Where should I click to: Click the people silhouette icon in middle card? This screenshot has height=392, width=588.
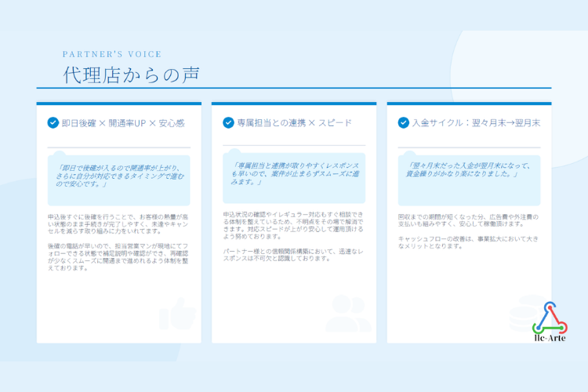tap(347, 313)
